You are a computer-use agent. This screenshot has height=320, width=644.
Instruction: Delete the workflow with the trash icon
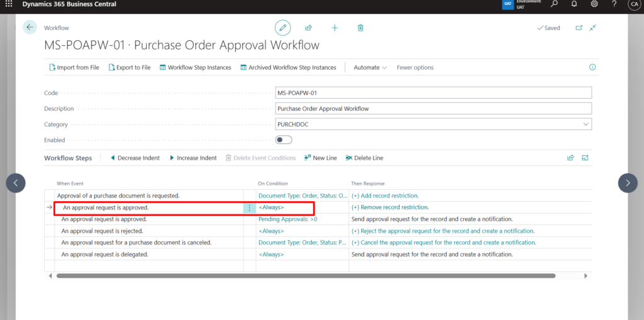coord(360,28)
